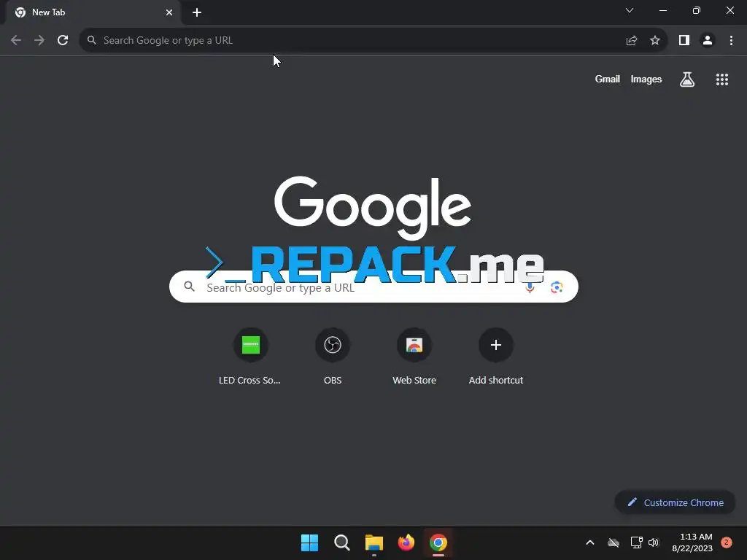Share this page using the share icon

[632, 41]
